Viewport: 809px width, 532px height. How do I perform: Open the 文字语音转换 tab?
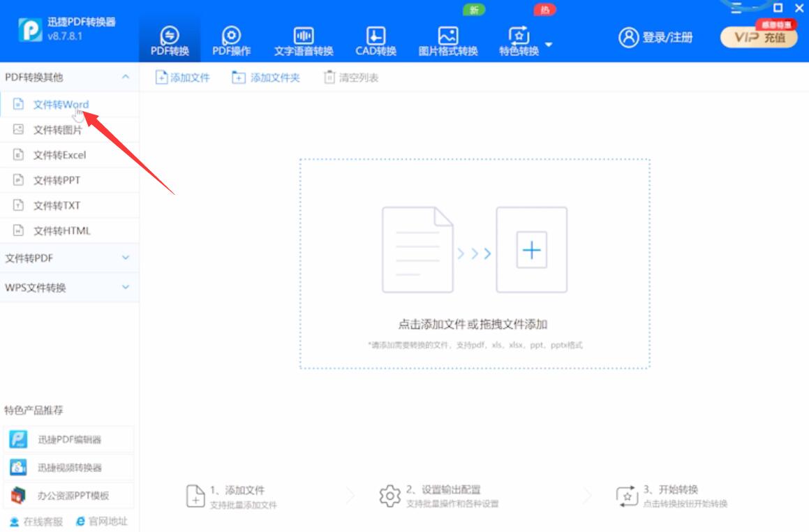click(304, 40)
